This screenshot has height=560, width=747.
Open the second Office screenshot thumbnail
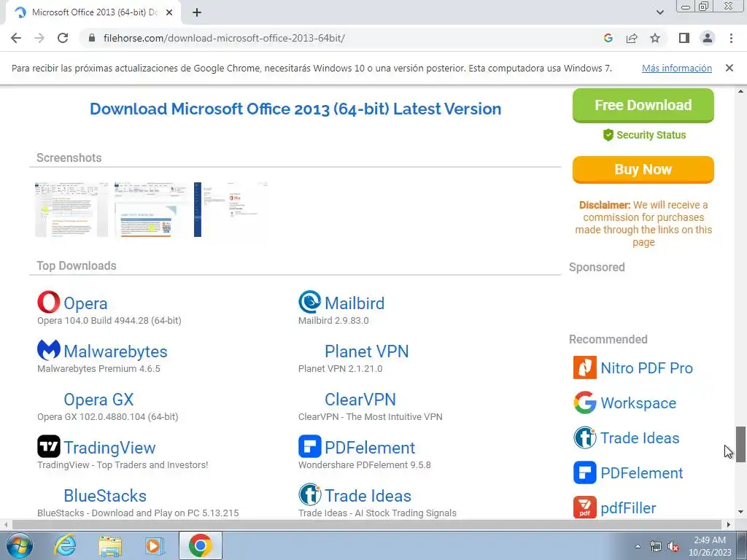click(x=151, y=209)
